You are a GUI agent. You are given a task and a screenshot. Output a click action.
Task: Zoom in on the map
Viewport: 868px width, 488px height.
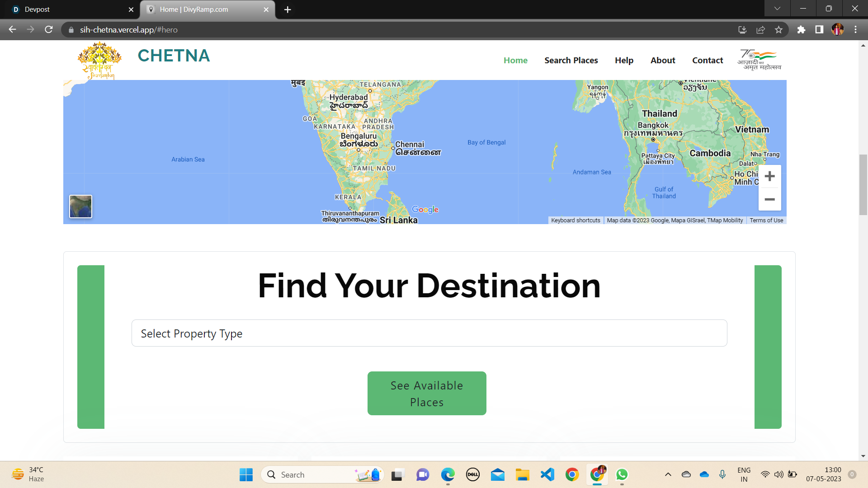pyautogui.click(x=769, y=176)
